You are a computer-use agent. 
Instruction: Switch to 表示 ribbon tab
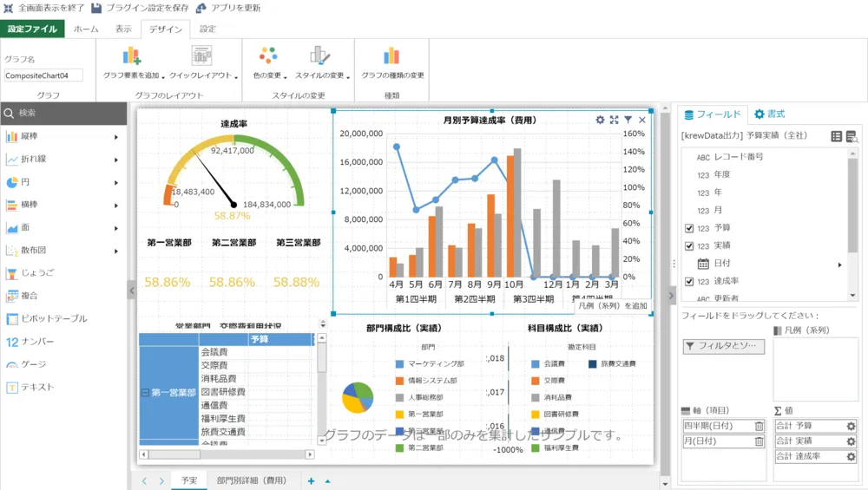(123, 29)
